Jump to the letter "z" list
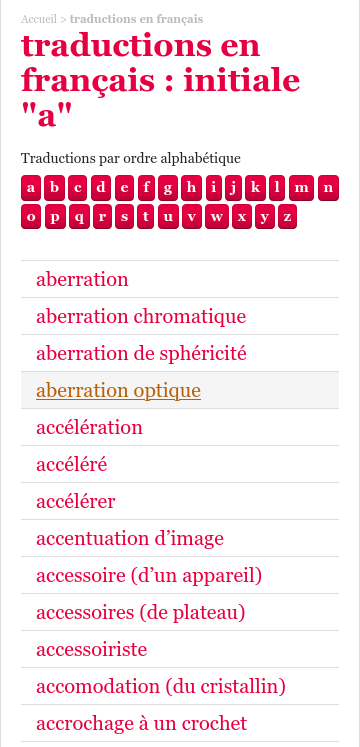Screen dimensions: 360x747 coord(287,217)
